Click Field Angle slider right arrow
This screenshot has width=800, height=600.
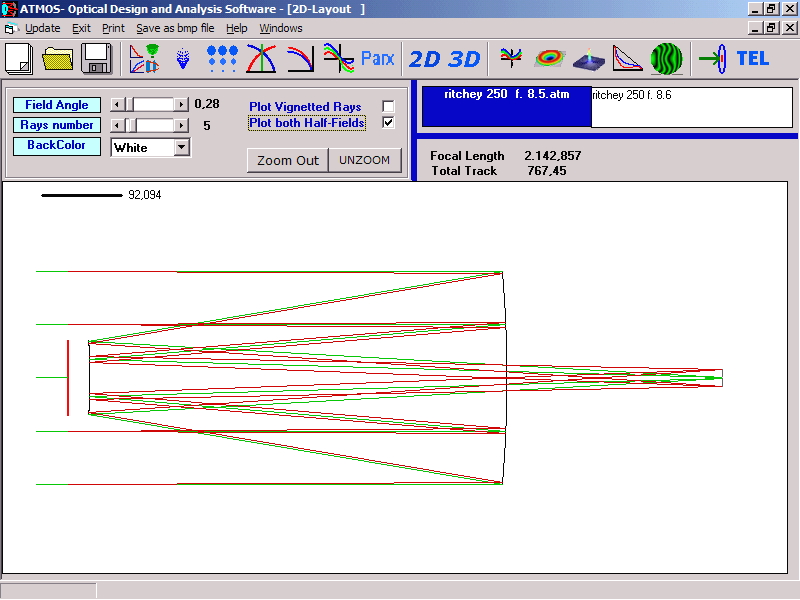click(x=181, y=104)
